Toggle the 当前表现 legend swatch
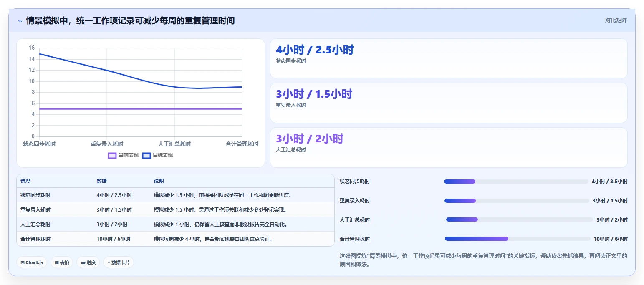644x285 pixels. tap(112, 155)
